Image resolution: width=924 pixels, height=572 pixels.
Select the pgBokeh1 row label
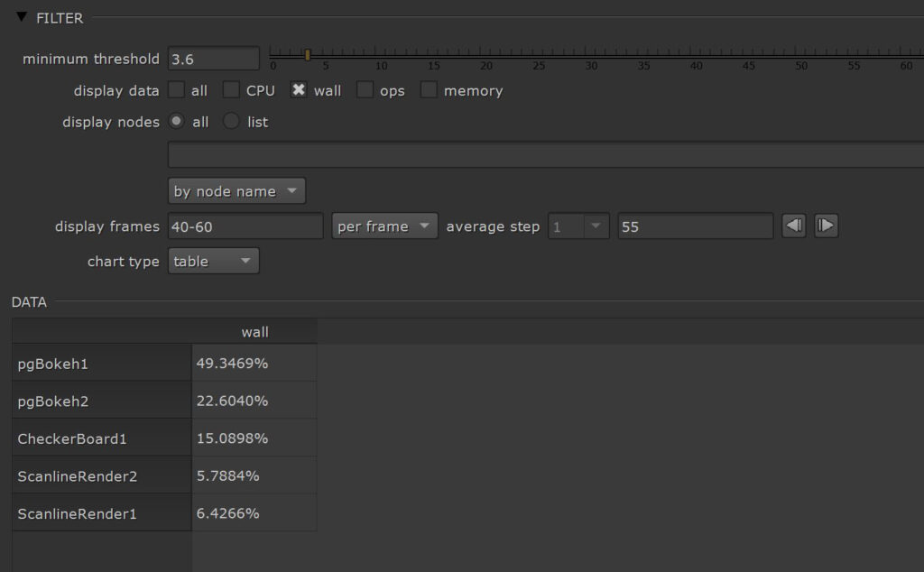coord(102,364)
